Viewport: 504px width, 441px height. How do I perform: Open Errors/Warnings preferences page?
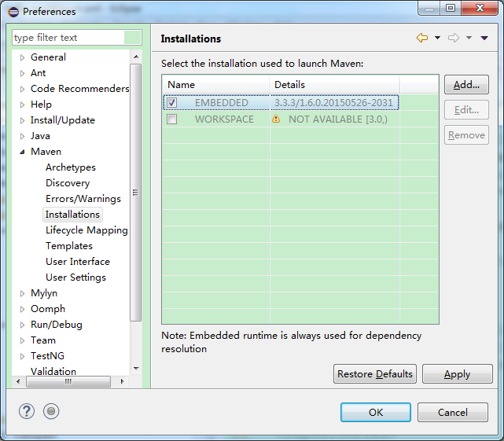tap(83, 199)
